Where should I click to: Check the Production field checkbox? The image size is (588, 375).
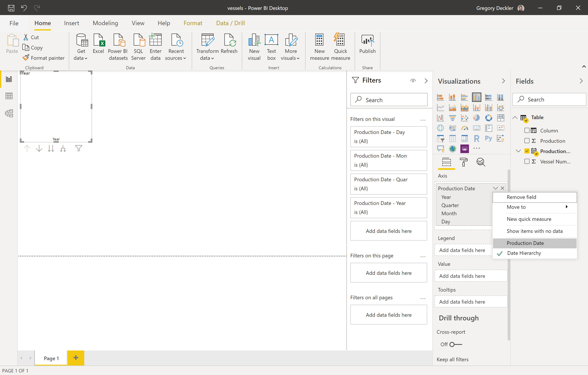coord(527,141)
